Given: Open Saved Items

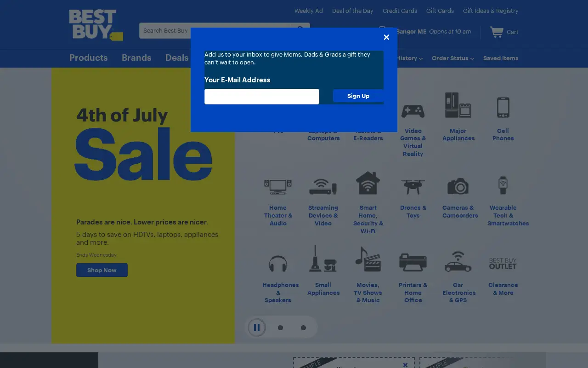Looking at the screenshot, I should [501, 58].
